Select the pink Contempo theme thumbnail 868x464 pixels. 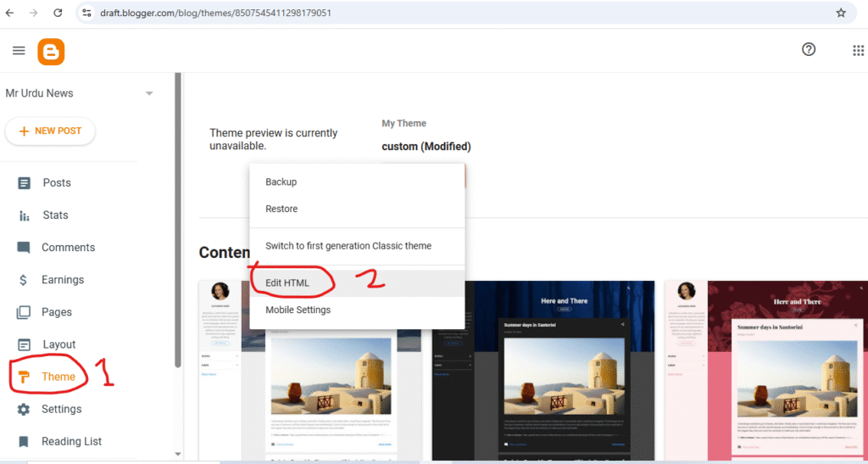point(766,371)
